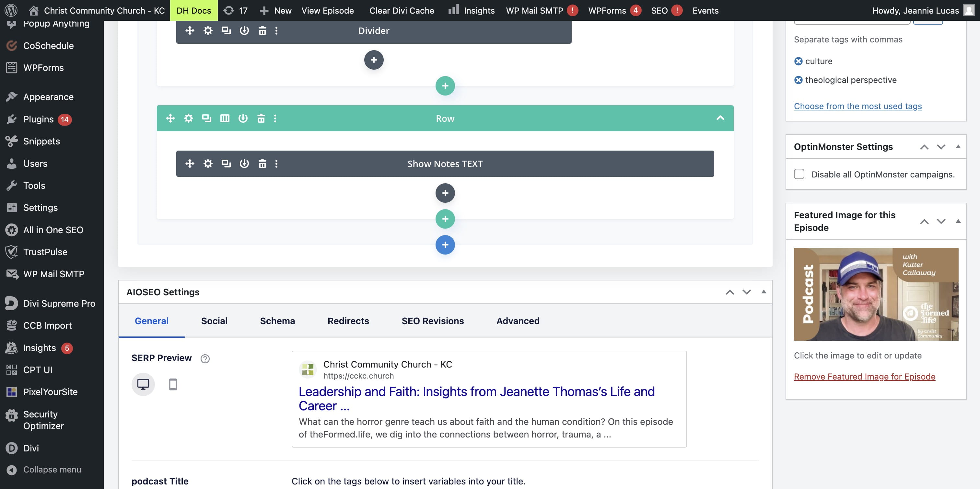The height and width of the screenshot is (489, 980).
Task: Collapse the Row with its chevron
Action: (x=720, y=118)
